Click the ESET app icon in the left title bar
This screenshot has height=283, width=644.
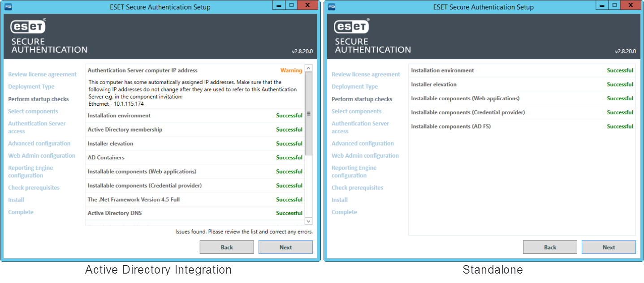click(9, 6)
